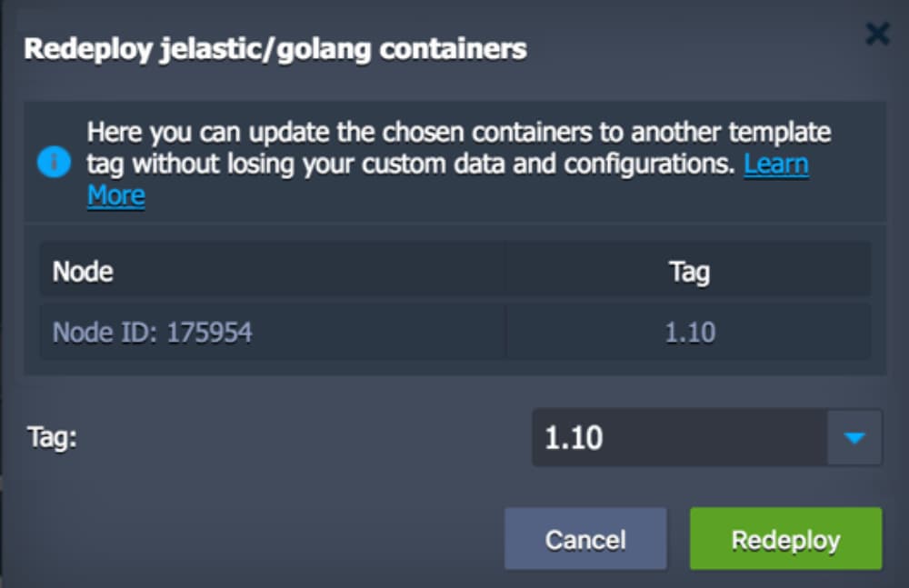Viewport: 909px width, 588px height.
Task: Close the Redeploy containers dialog
Action: click(877, 35)
